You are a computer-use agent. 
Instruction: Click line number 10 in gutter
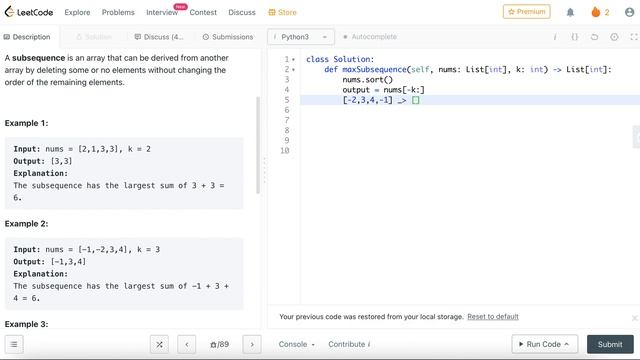(x=285, y=151)
